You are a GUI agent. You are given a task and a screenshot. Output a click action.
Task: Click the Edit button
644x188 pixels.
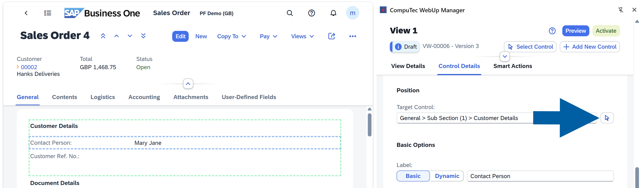tap(180, 36)
